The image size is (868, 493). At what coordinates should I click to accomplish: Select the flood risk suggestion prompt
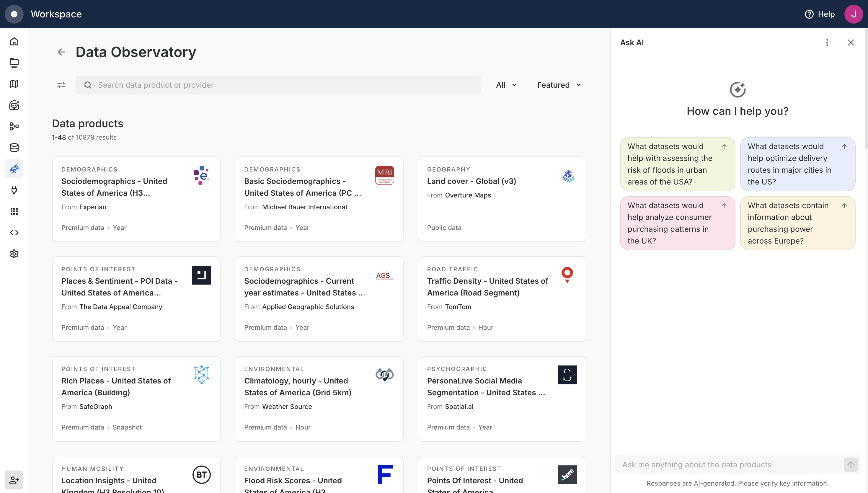point(677,164)
